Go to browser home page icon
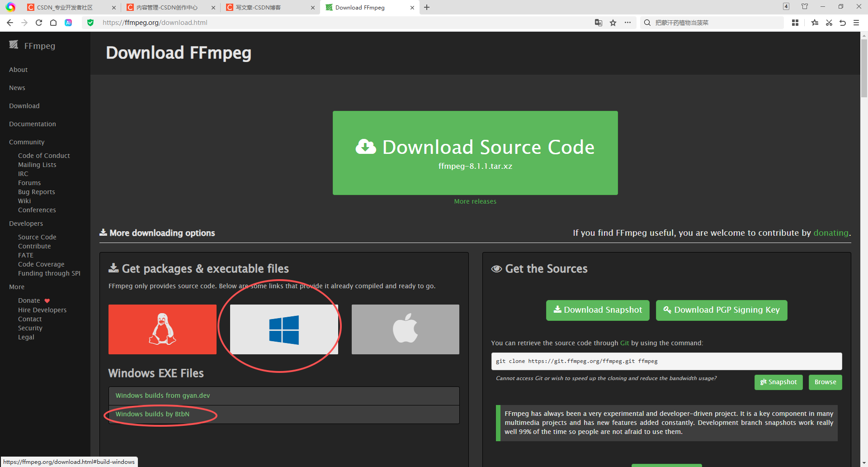Viewport: 868px width, 467px height. (53, 23)
